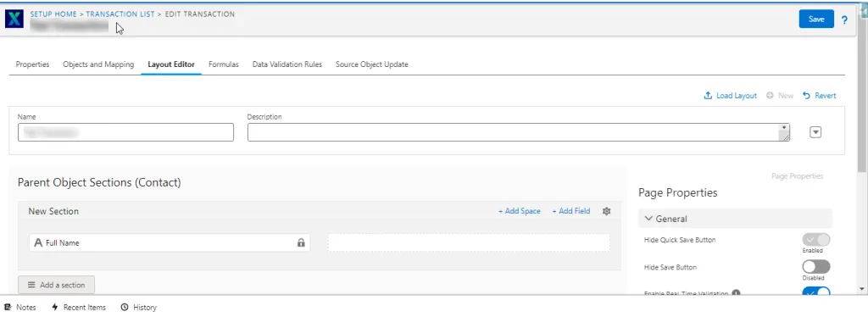Collapse the General properties section
Image resolution: width=868 pixels, height=317 pixels.
[735, 219]
